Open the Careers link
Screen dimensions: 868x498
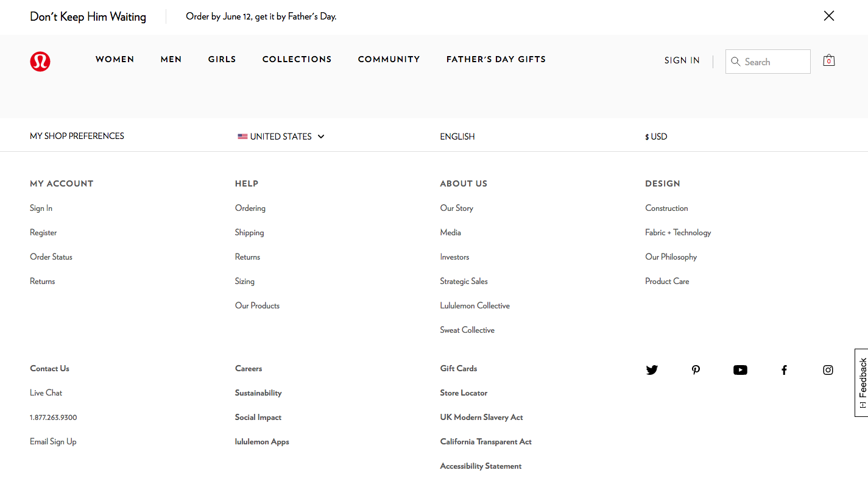pyautogui.click(x=249, y=368)
